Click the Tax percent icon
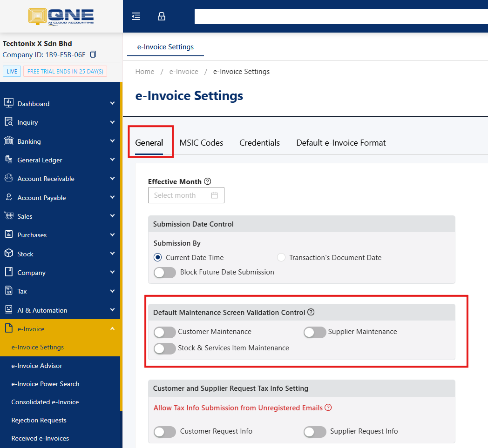The image size is (488, 448). 9,291
